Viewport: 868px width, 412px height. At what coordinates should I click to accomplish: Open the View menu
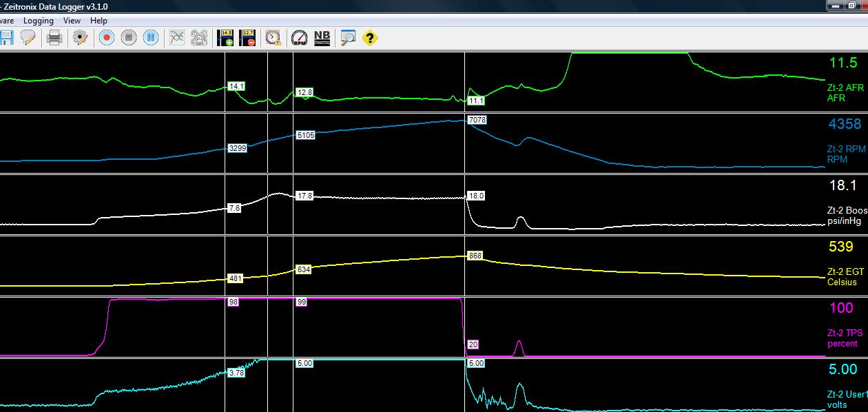[72, 20]
